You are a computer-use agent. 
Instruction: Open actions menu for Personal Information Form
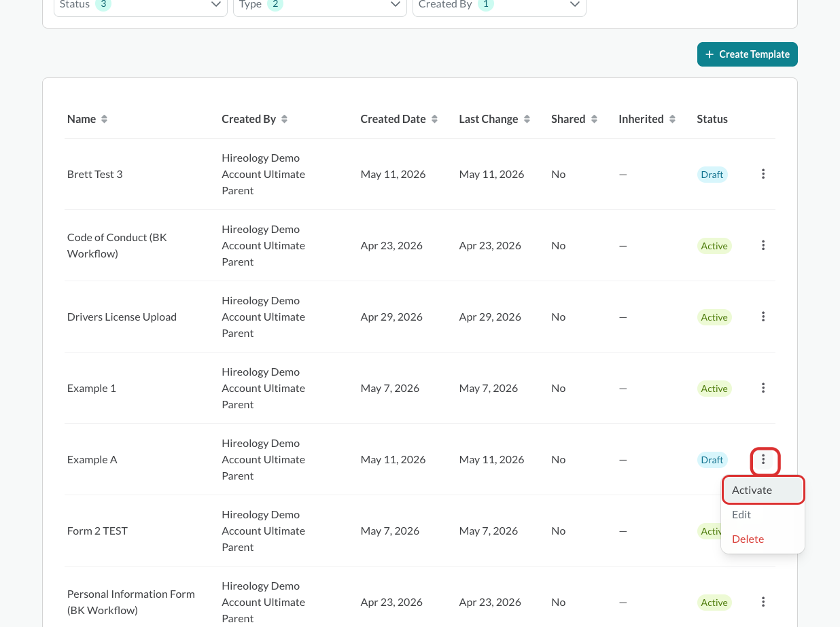[763, 602]
